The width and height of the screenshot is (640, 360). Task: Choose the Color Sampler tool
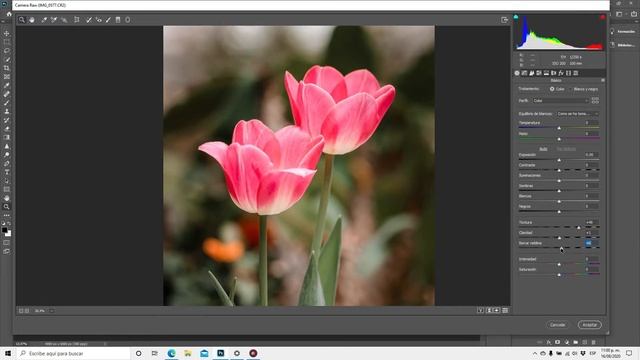[54, 20]
